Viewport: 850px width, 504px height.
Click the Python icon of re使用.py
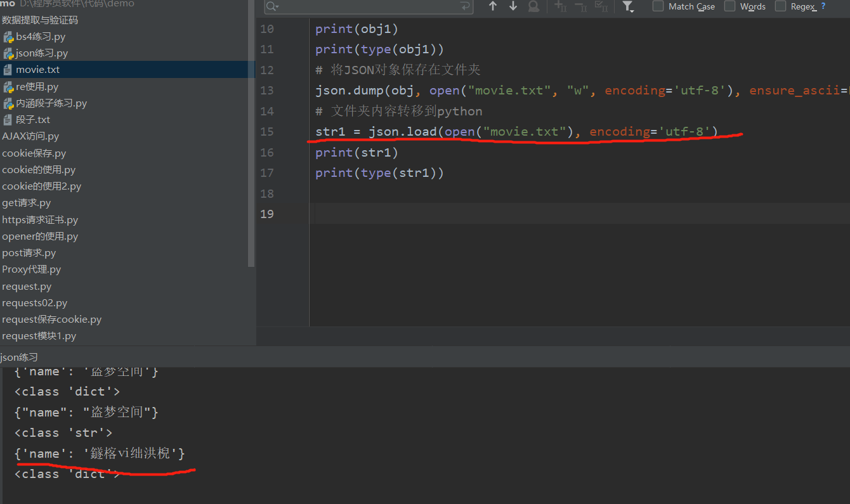(8, 87)
